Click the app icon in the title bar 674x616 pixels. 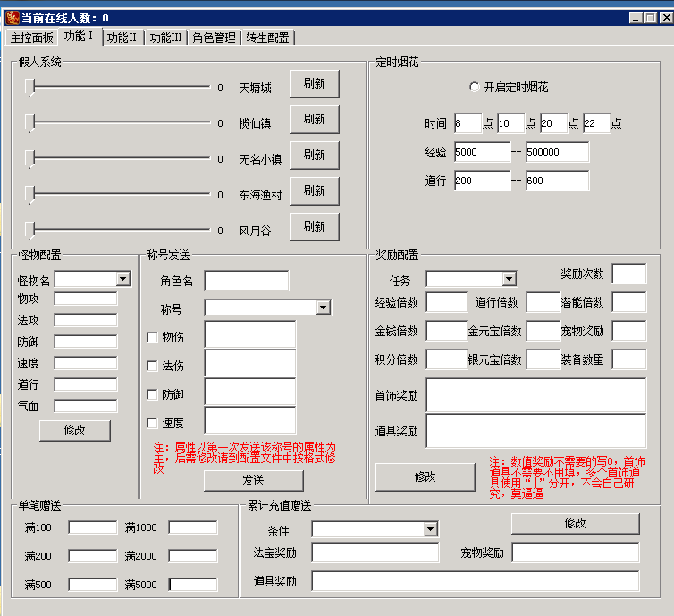(x=13, y=17)
